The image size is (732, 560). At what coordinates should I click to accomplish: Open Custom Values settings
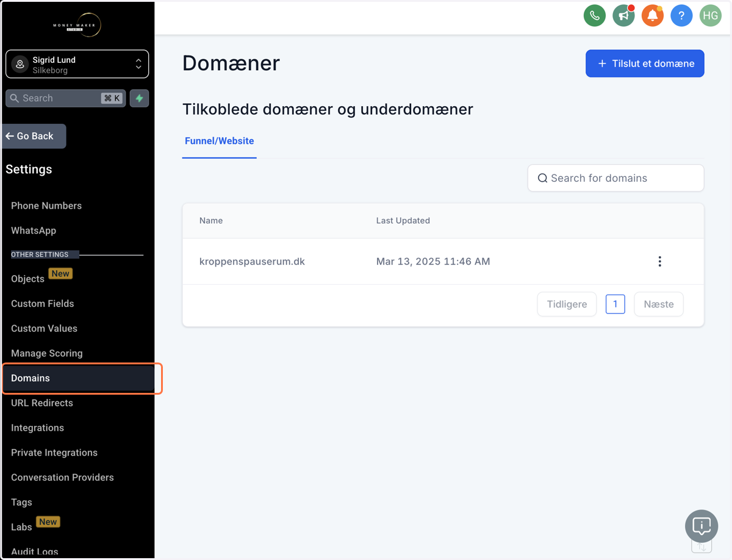pos(44,328)
